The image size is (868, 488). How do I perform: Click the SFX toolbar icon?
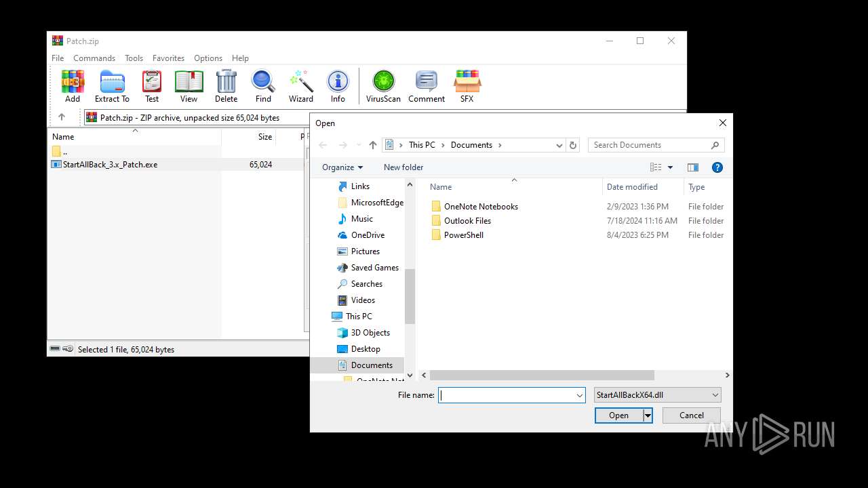point(467,86)
